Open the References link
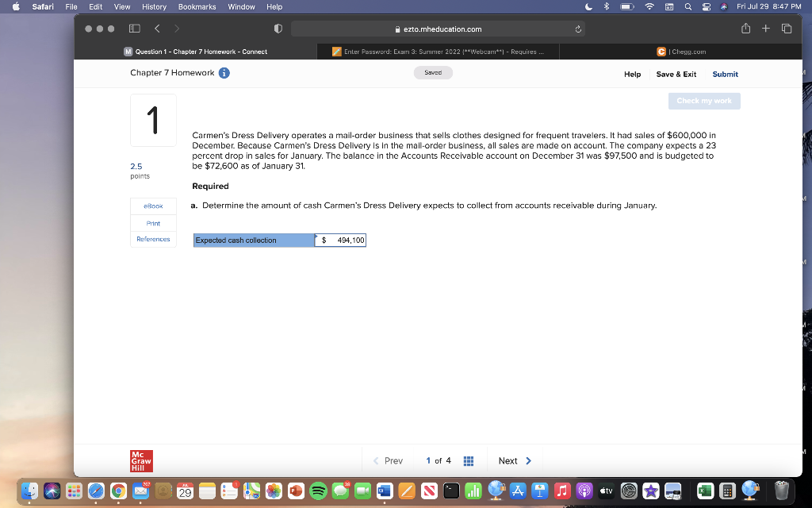 coord(153,239)
